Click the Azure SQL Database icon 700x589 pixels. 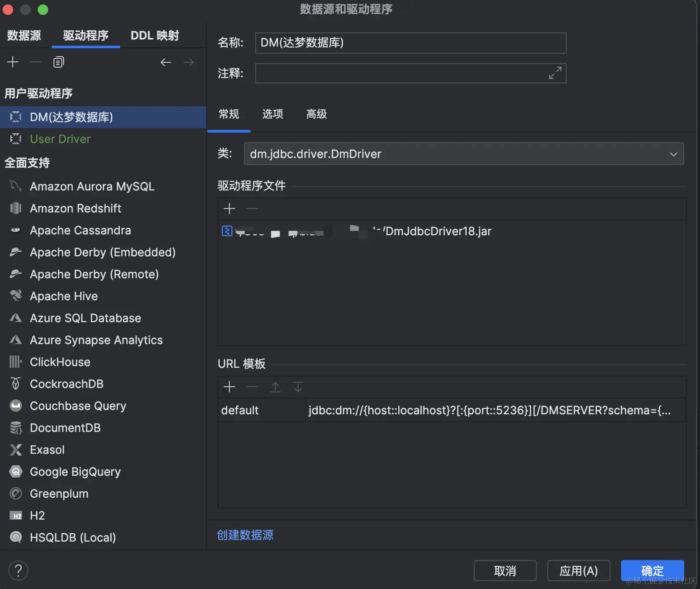(x=16, y=318)
